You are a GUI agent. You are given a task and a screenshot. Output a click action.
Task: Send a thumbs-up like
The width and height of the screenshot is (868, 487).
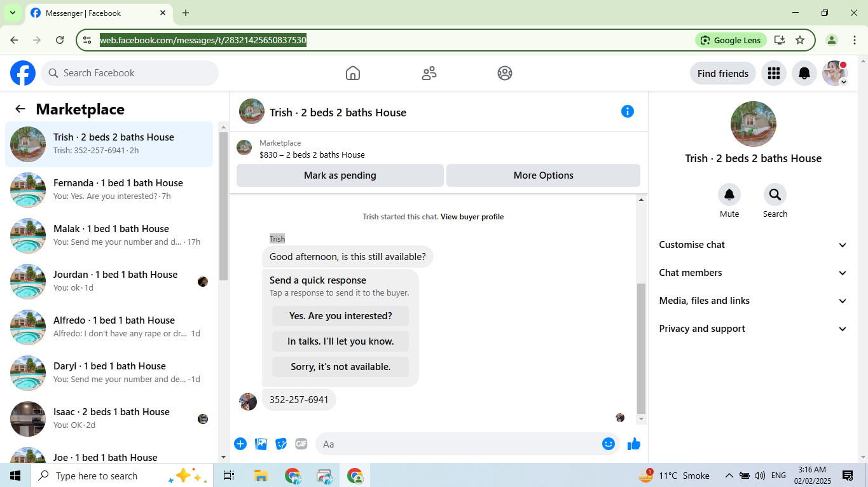pos(634,444)
